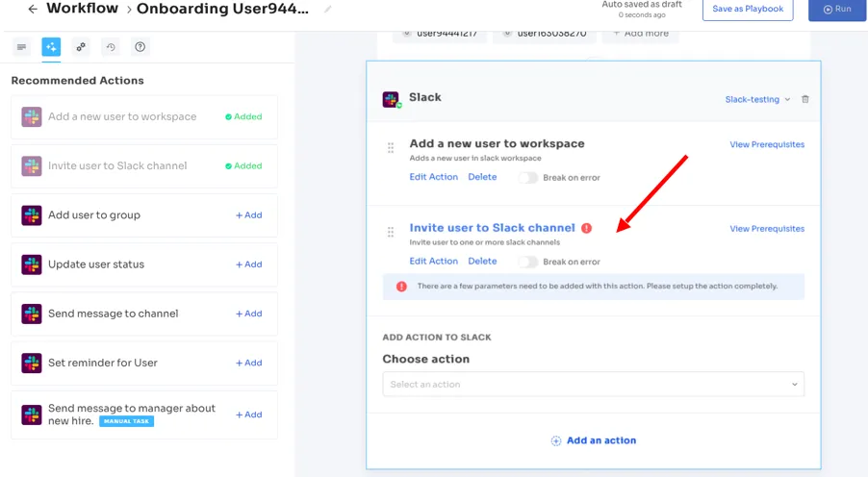The height and width of the screenshot is (477, 868).
Task: Click Slack icon of Send message to channel
Action: click(x=32, y=314)
